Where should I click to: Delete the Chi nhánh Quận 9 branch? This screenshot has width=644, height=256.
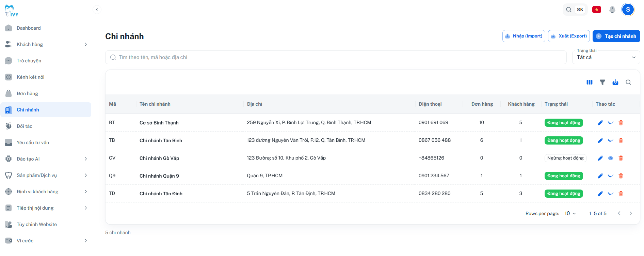tap(621, 176)
